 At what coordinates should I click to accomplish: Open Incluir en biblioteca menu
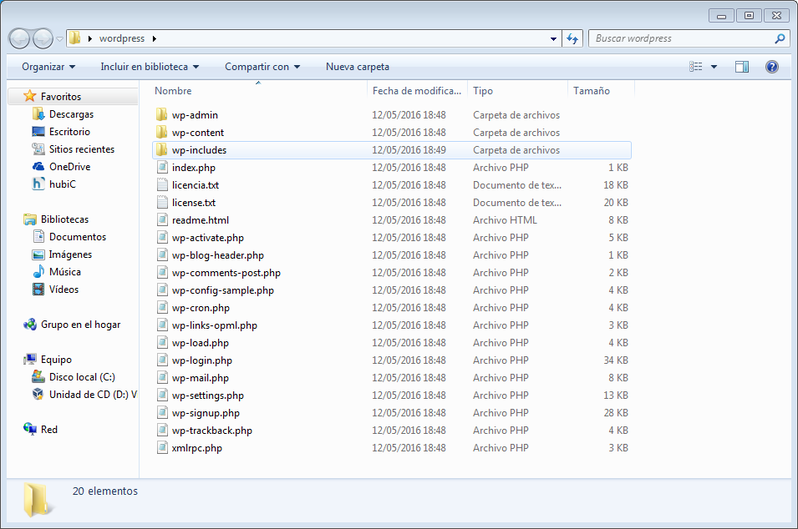coord(150,67)
